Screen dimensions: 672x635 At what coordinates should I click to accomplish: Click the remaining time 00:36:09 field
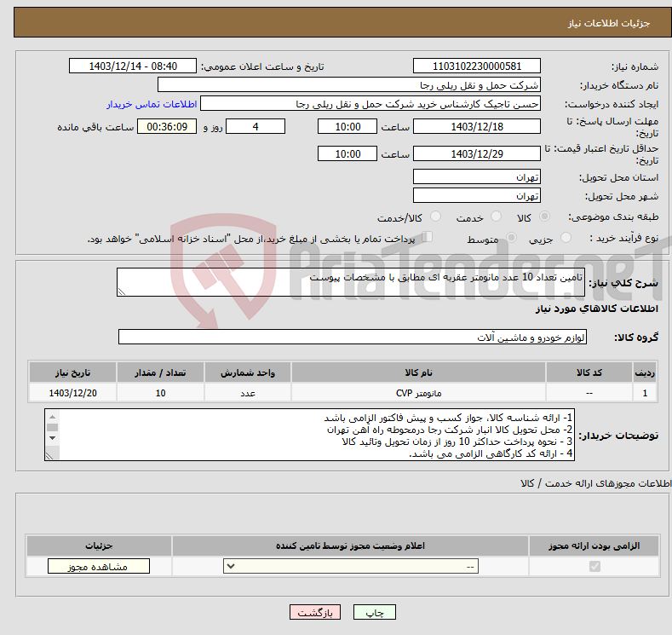pos(167,126)
